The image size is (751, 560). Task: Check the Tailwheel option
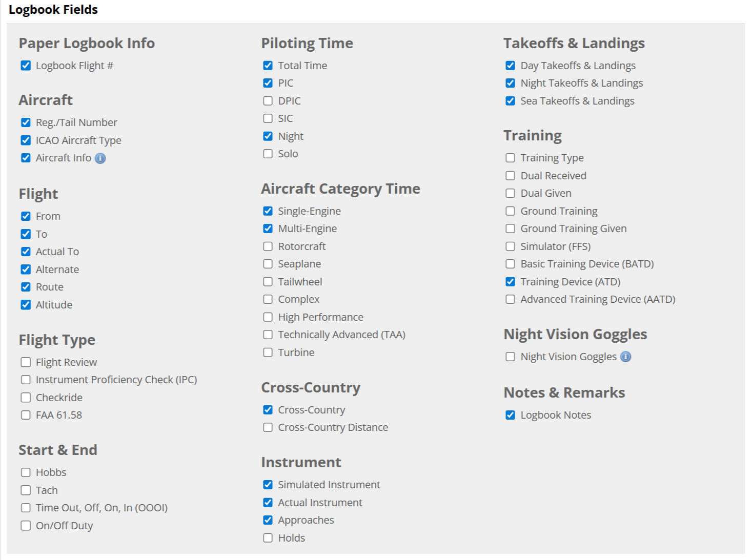pos(267,281)
